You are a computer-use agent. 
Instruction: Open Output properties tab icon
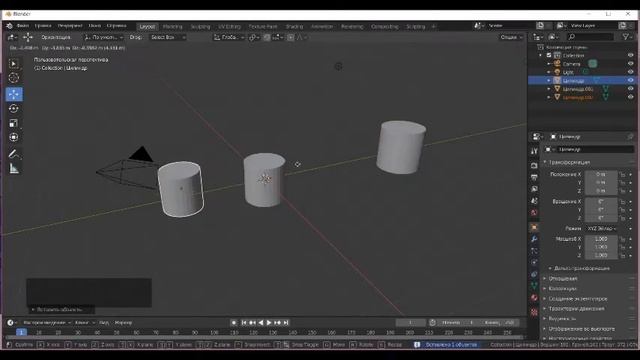(534, 177)
